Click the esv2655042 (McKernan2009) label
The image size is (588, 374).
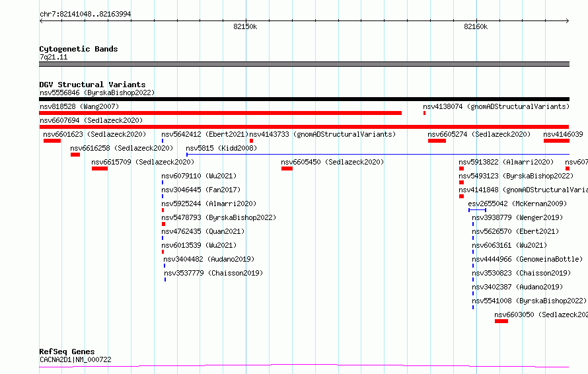(517, 204)
